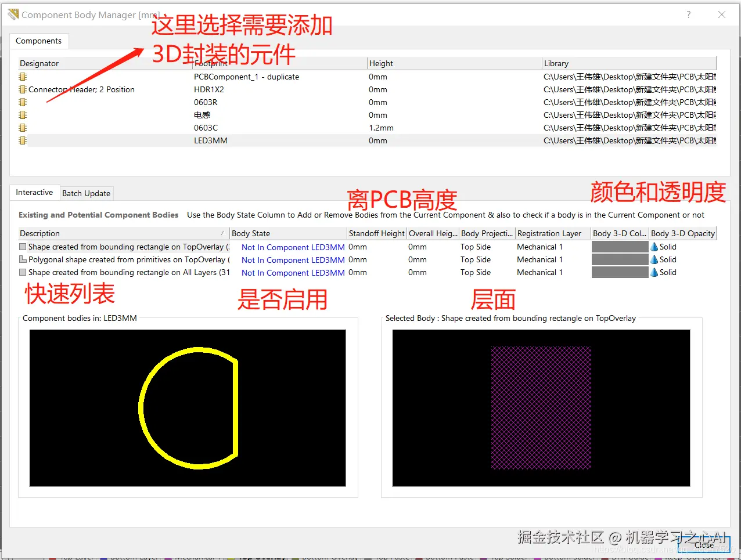Image resolution: width=741 pixels, height=560 pixels.
Task: Select the 电感 footprint cell
Action: point(202,115)
